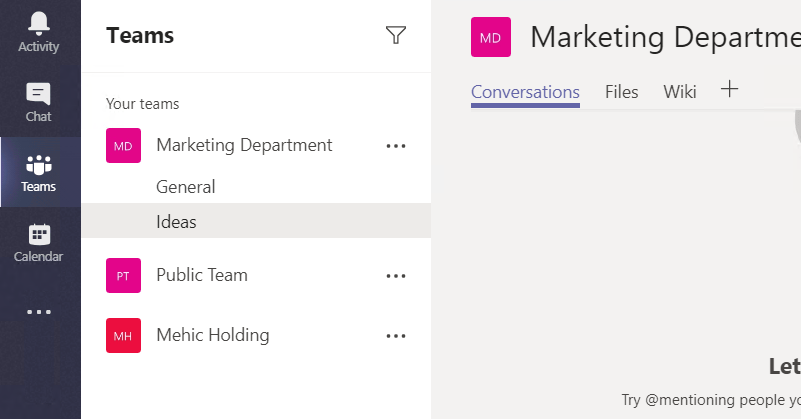Select the Ideas channel
Image resolution: width=801 pixels, height=419 pixels.
tap(176, 221)
